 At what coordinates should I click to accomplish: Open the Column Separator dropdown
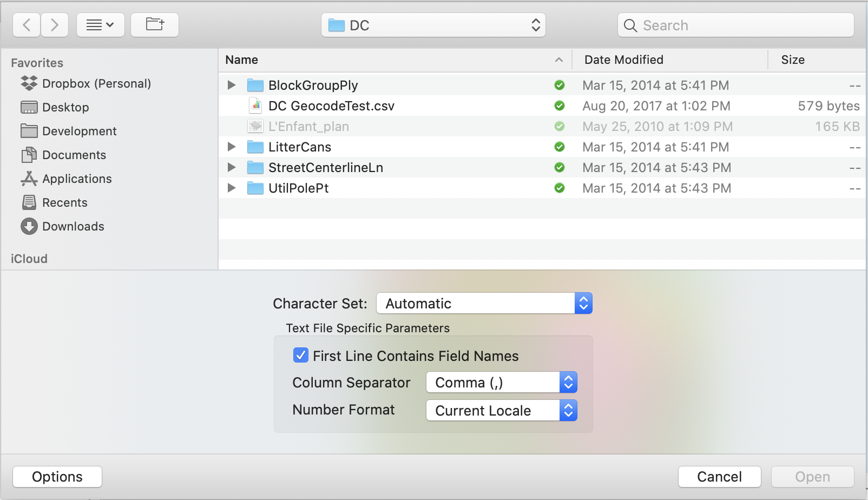(x=568, y=382)
